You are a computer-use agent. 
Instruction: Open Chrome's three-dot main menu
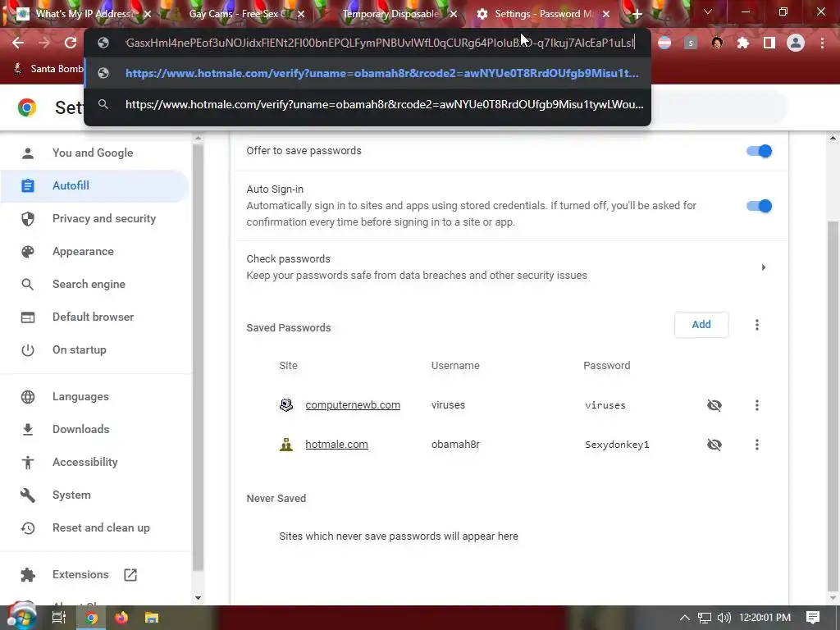coord(822,43)
